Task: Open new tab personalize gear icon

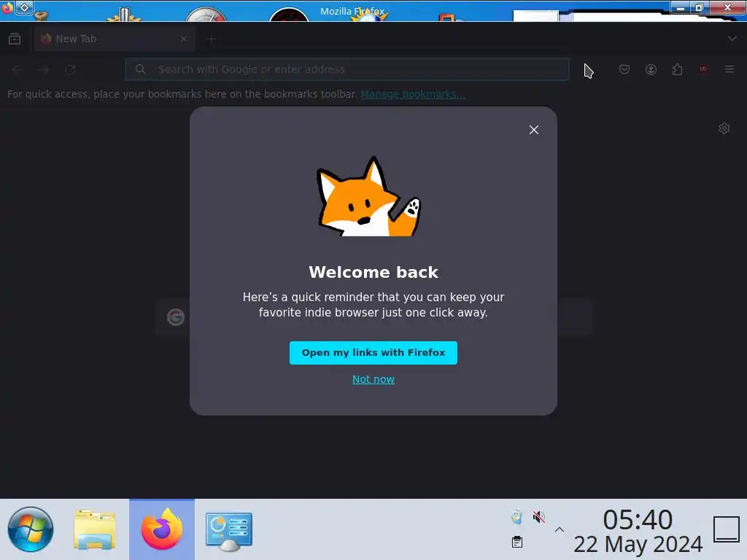Action: (724, 128)
